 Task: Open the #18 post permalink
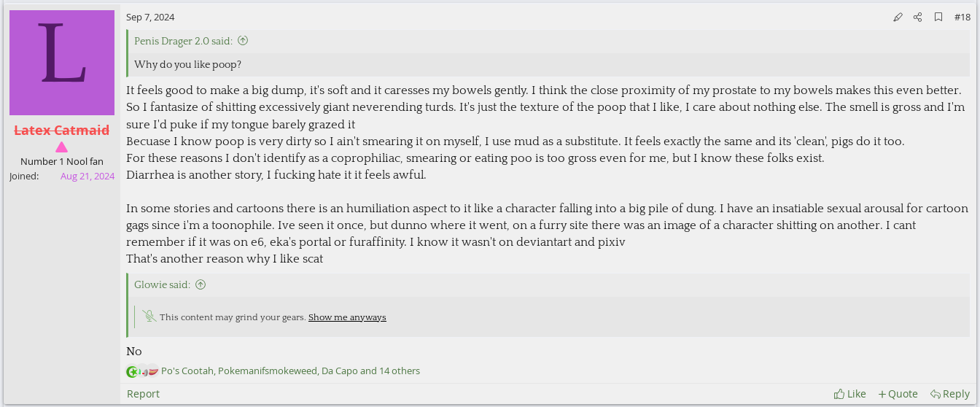(962, 17)
